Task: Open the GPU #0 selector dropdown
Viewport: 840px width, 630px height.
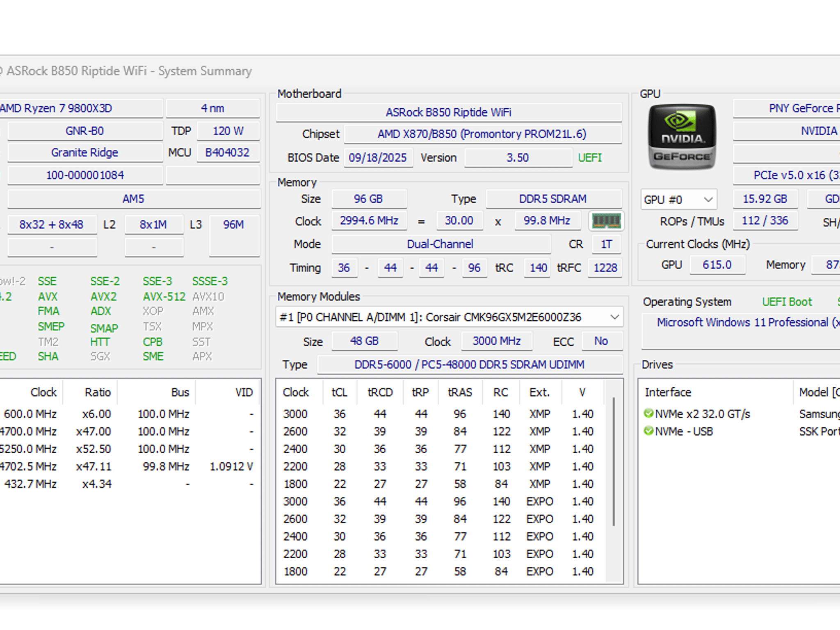Action: (679, 199)
